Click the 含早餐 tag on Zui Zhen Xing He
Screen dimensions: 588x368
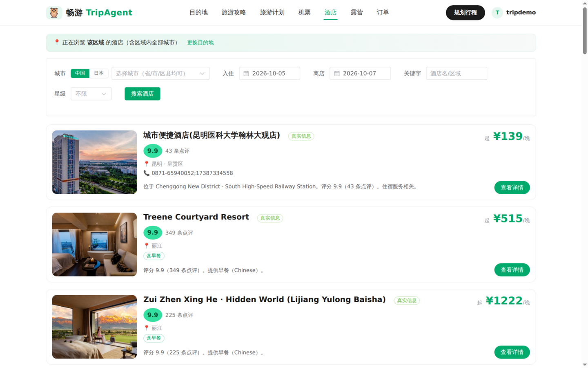tap(154, 338)
